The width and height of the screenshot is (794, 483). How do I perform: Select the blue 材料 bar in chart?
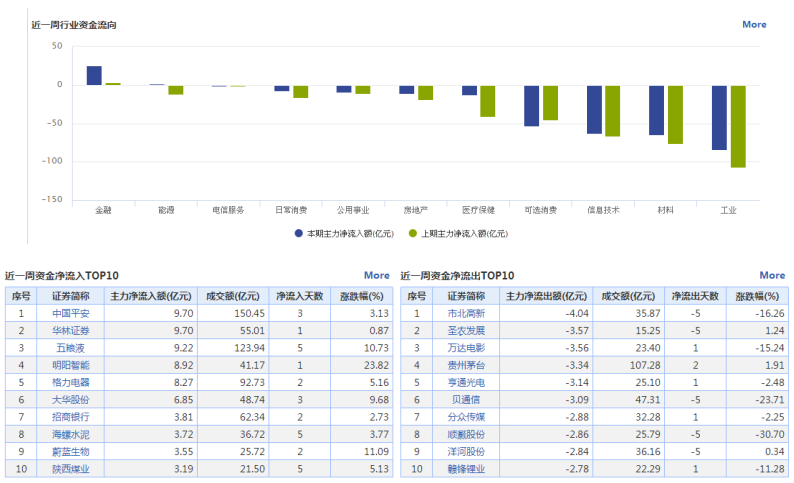[656, 110]
